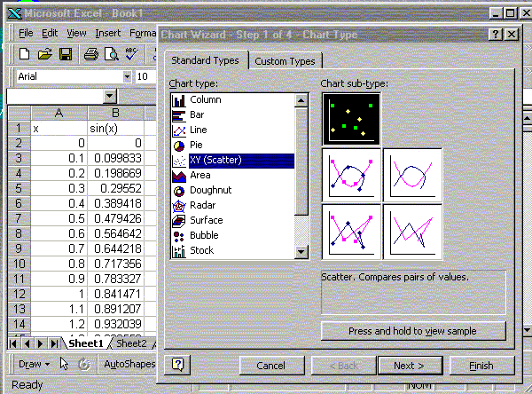This screenshot has width=532, height=394.
Task: Click the Select All corner box
Action: pos(19,113)
